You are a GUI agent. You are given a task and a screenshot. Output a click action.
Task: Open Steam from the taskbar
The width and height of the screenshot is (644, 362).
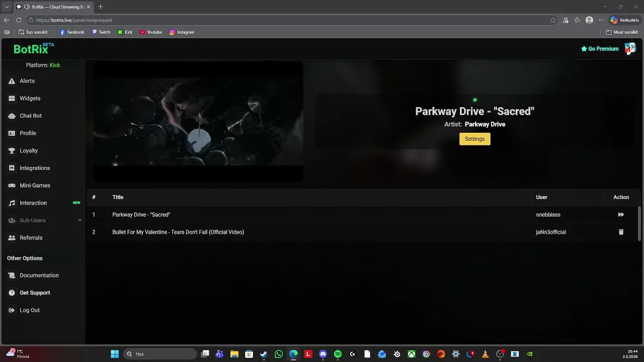pyautogui.click(x=264, y=354)
